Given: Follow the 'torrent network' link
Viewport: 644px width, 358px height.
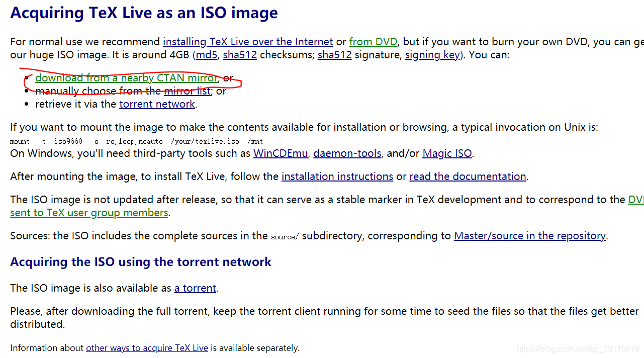Looking at the screenshot, I should (157, 104).
